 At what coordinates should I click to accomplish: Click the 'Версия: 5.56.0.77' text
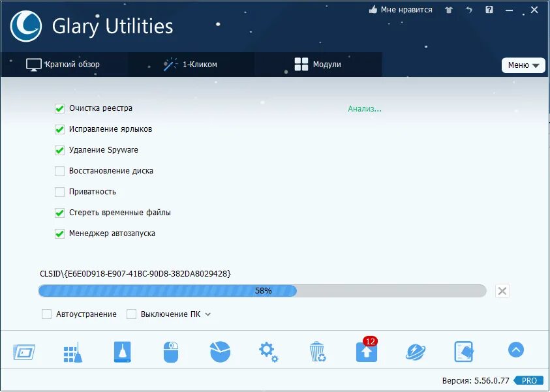coord(475,380)
